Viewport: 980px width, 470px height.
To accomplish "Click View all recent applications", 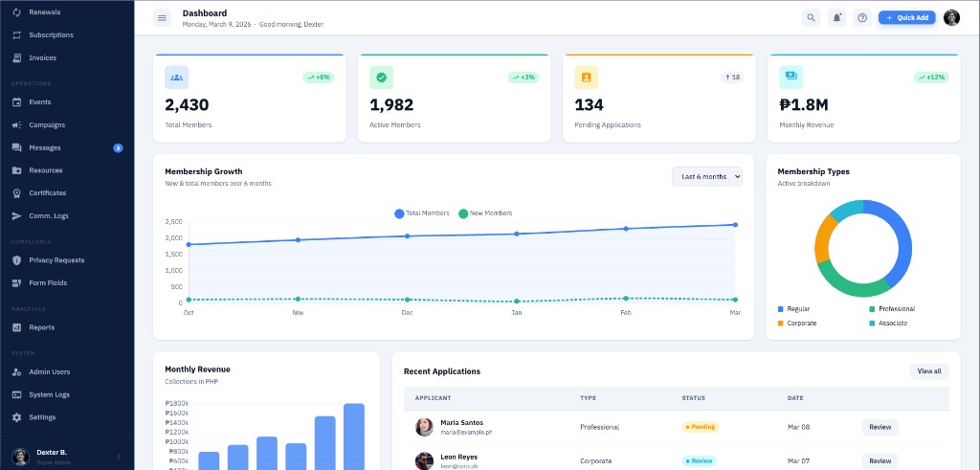I will [x=929, y=371].
